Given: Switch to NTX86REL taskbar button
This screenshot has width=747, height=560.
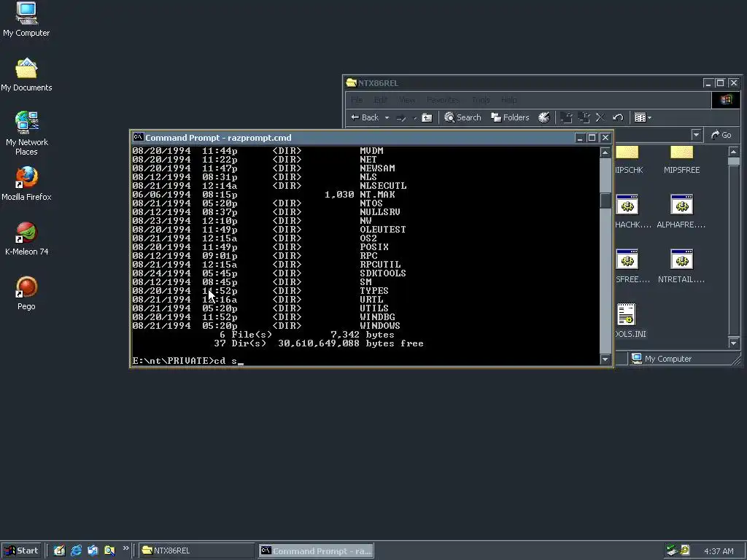Looking at the screenshot, I should (196, 551).
